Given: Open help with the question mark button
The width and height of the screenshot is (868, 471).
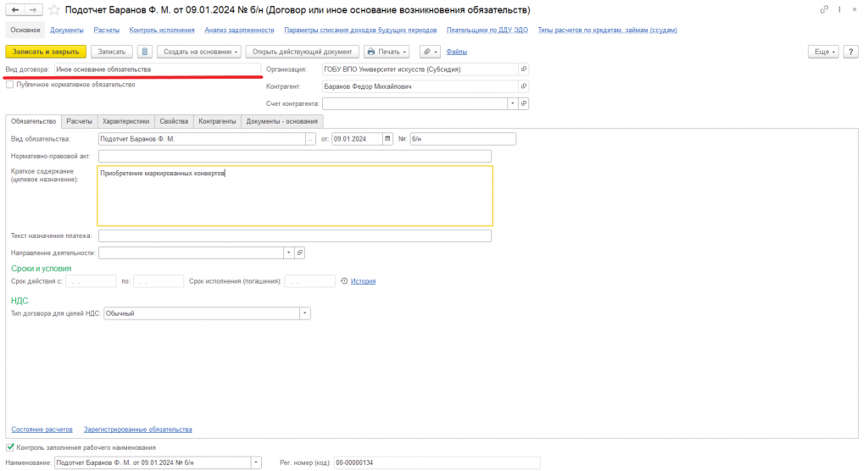Looking at the screenshot, I should tap(851, 52).
